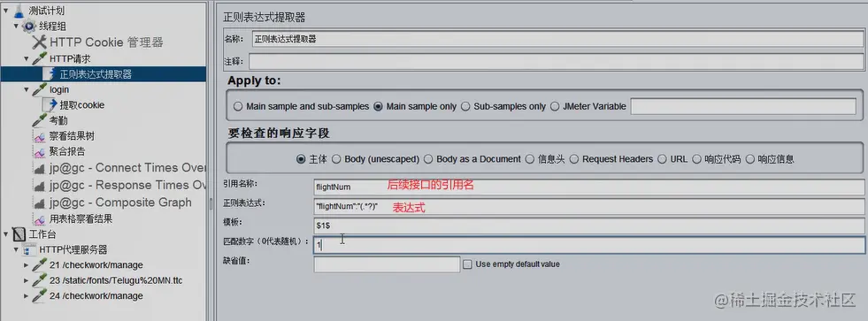The height and width of the screenshot is (321, 868).
Task: Select 响应信息 radio button
Action: tap(750, 159)
